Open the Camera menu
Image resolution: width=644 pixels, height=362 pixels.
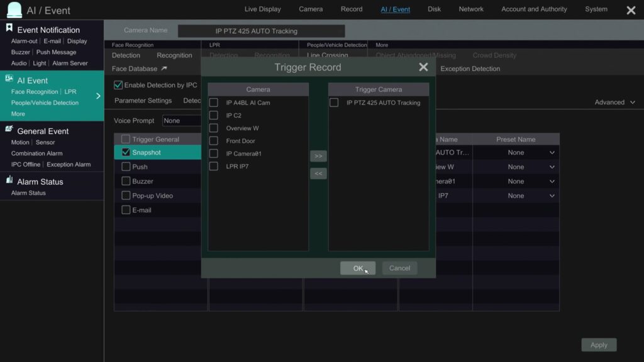(311, 9)
